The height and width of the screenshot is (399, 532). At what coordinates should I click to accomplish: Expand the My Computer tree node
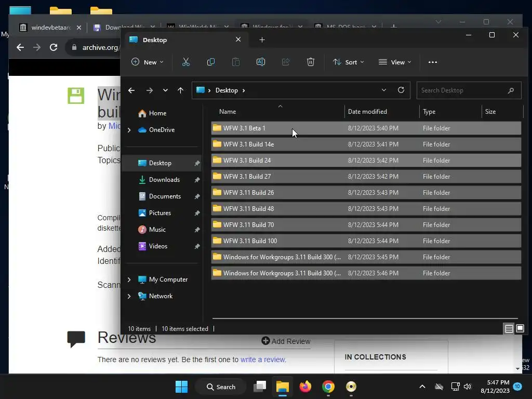point(129,280)
